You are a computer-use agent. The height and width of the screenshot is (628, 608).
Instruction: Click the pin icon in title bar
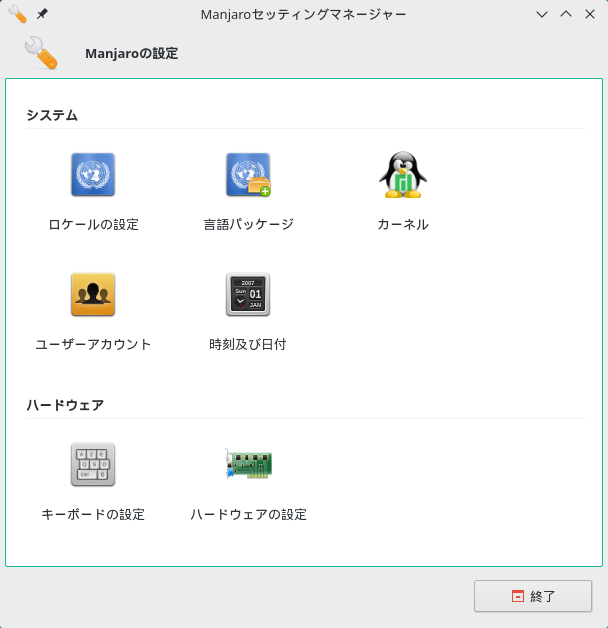point(42,14)
